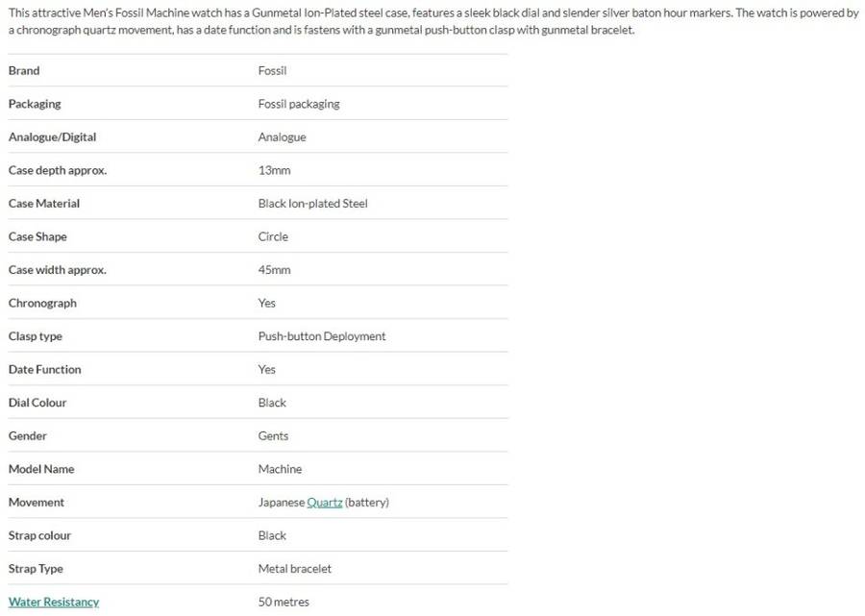This screenshot has height=616, width=865.
Task: Select the Gents gender value
Action: [273, 436]
